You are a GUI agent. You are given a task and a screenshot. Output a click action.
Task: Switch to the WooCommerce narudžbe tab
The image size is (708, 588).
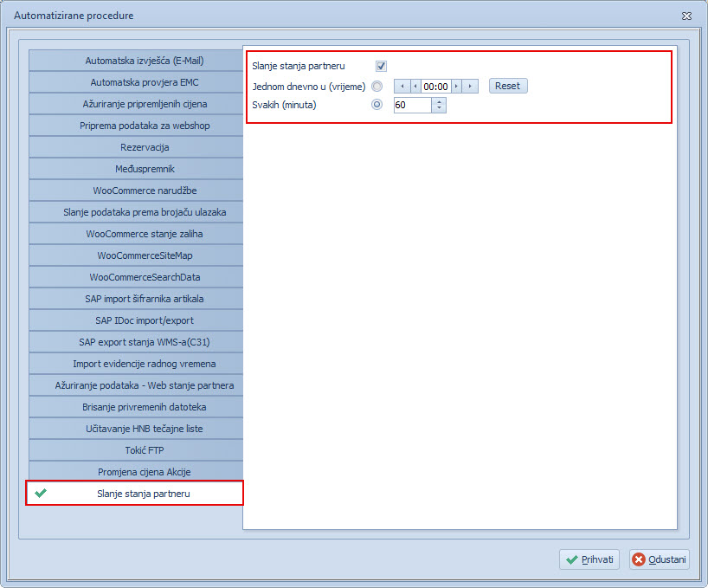tap(137, 191)
